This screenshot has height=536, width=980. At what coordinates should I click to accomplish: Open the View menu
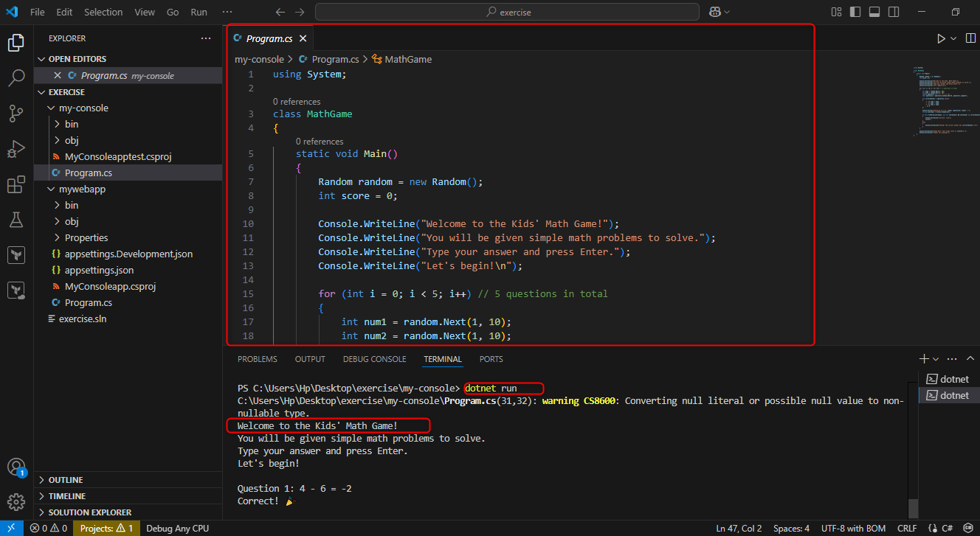click(145, 12)
